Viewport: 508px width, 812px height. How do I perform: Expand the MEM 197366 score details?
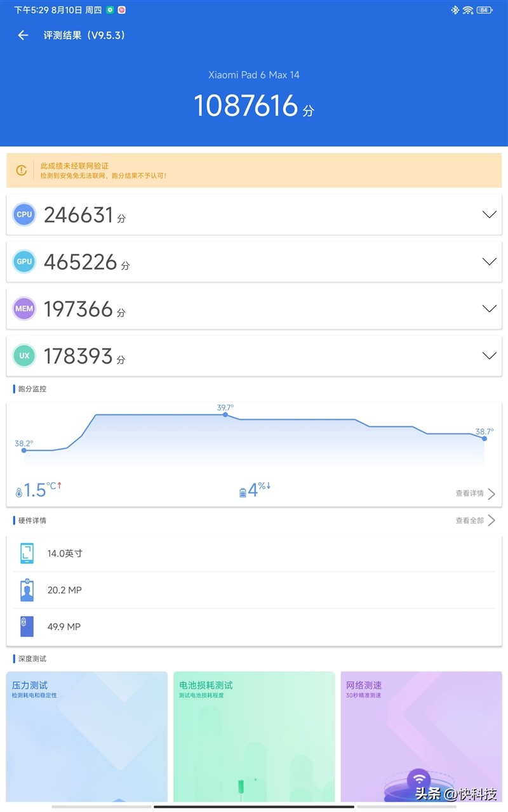point(489,309)
